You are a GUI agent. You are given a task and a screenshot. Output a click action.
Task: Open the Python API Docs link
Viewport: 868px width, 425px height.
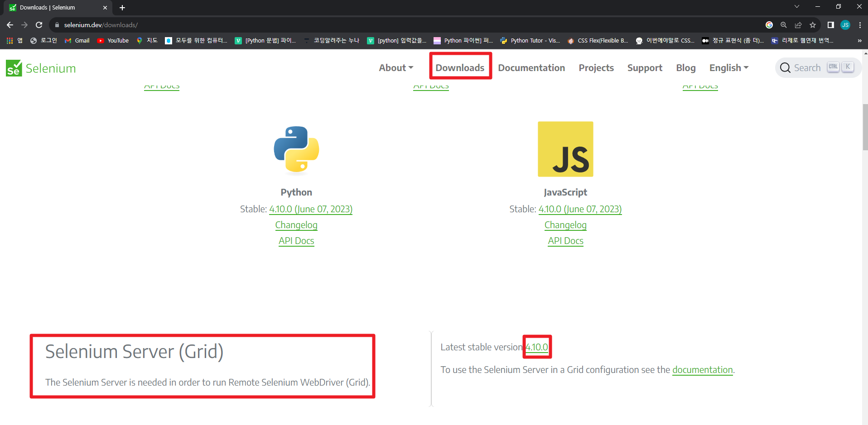[296, 241]
